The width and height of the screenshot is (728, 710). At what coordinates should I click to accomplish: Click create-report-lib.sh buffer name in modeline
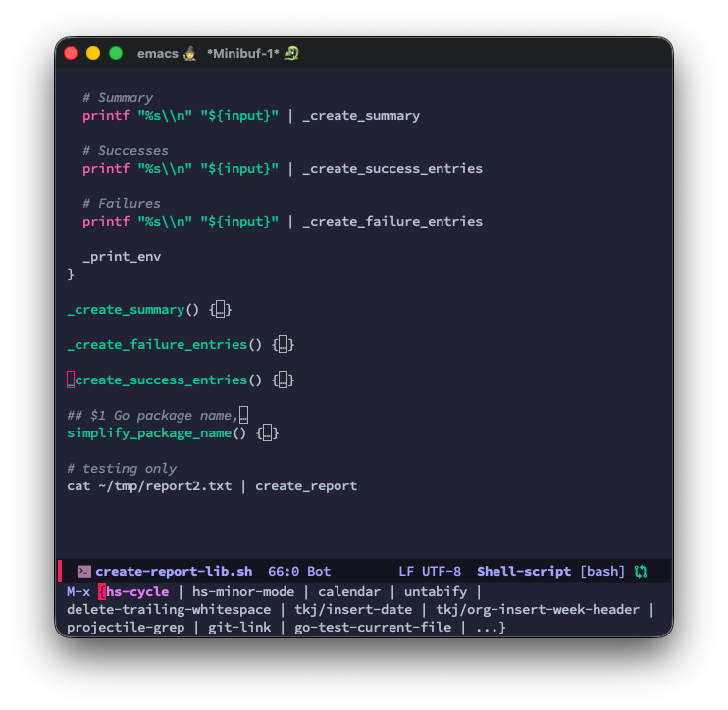tap(174, 571)
